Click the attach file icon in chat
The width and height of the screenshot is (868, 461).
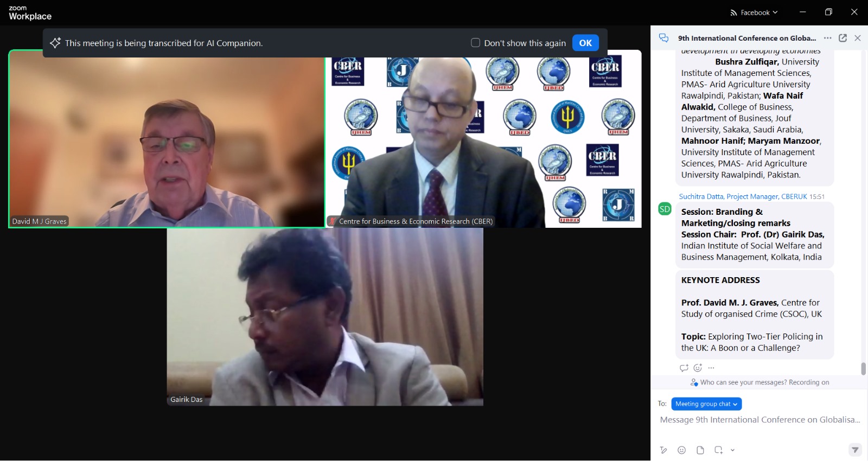[x=700, y=450]
